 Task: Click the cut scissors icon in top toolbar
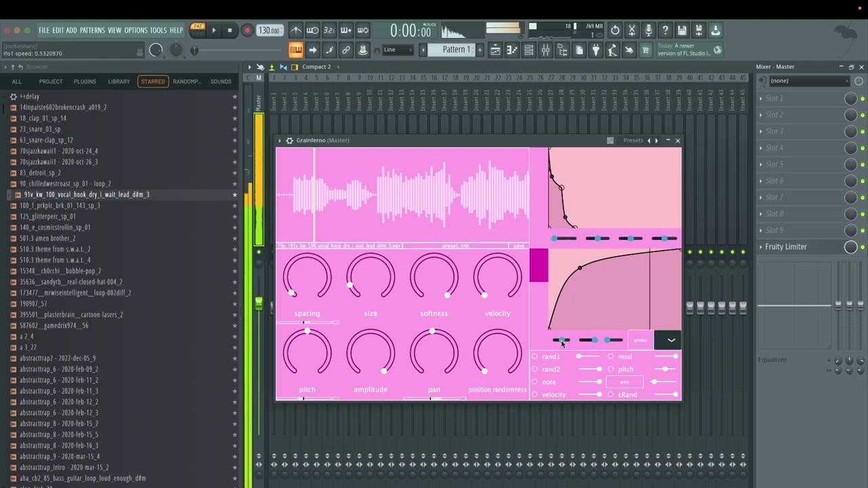[x=631, y=30]
